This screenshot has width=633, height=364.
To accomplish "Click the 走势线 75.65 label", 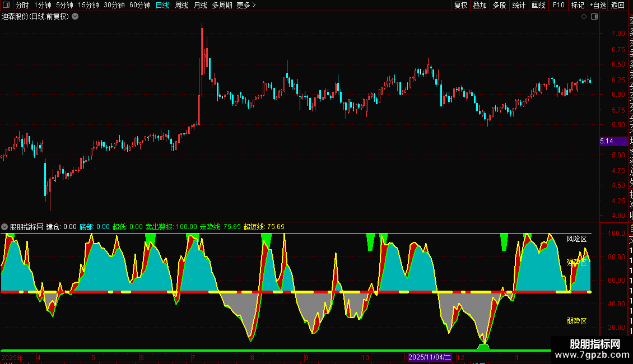I will tap(220, 227).
